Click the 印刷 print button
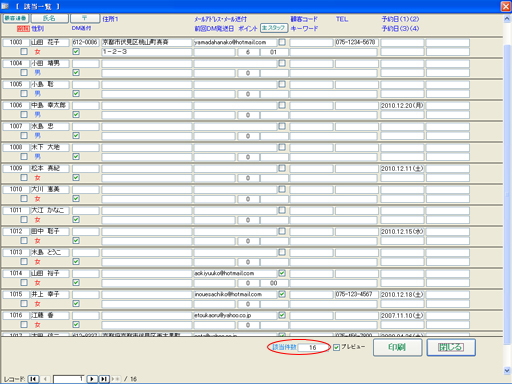Viewport: 512px width, 384px height. click(x=397, y=347)
